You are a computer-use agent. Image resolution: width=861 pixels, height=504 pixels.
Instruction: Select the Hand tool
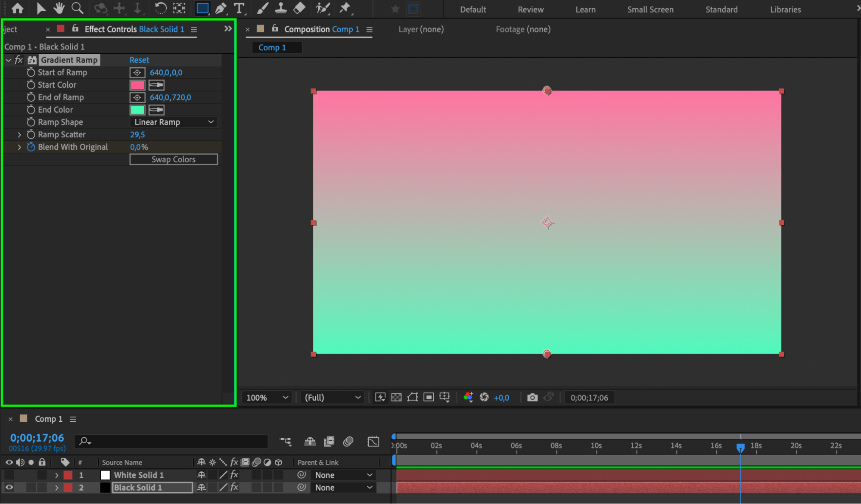[59, 8]
